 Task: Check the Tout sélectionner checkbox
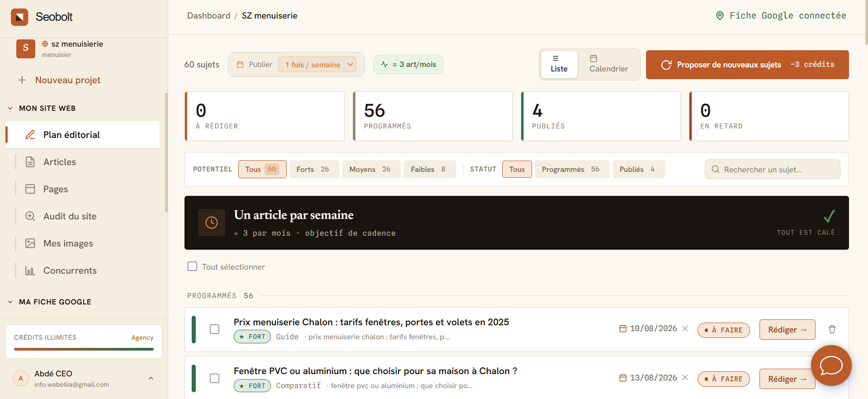pos(192,266)
